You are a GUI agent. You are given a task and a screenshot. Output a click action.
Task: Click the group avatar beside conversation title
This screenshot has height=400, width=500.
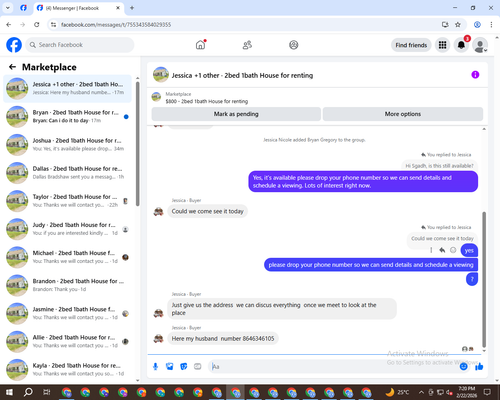161,75
